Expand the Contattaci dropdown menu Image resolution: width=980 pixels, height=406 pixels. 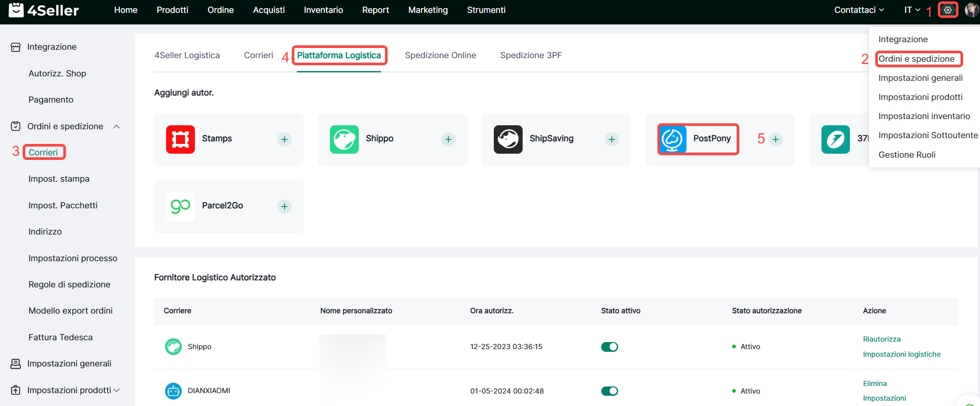click(859, 10)
